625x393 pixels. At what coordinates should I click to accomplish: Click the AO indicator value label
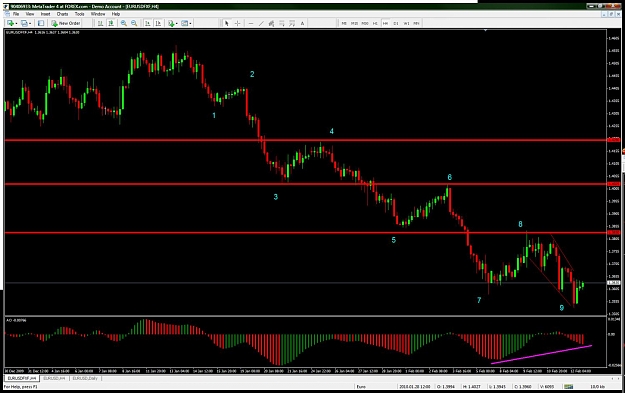[x=16, y=320]
